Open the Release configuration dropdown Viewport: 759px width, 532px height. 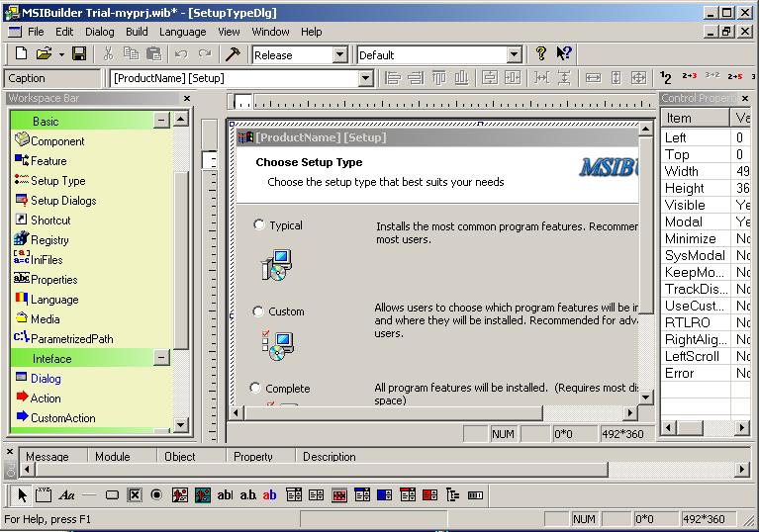[339, 54]
